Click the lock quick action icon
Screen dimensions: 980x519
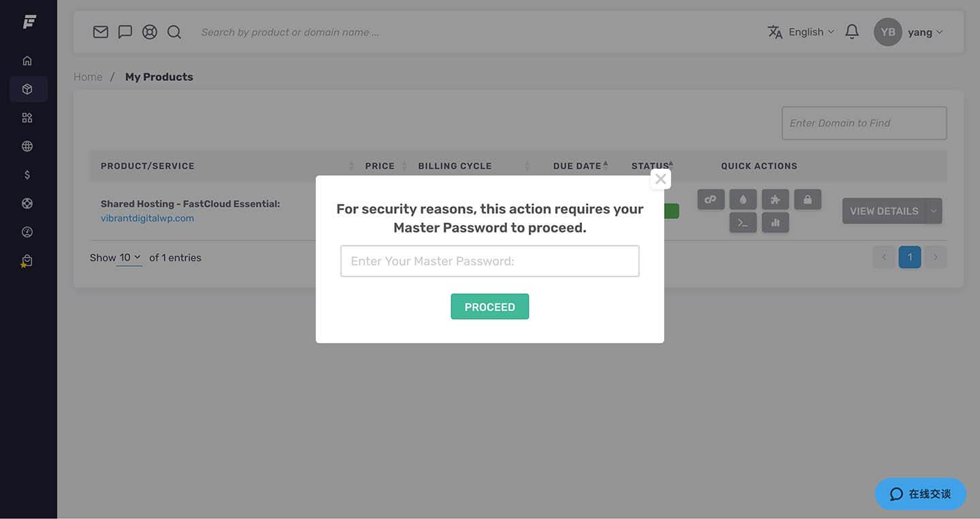pyautogui.click(x=808, y=199)
